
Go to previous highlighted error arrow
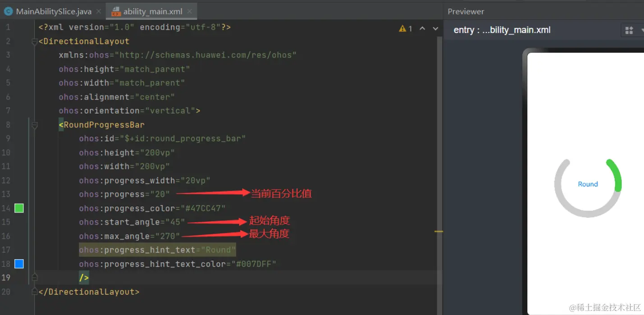coord(422,28)
